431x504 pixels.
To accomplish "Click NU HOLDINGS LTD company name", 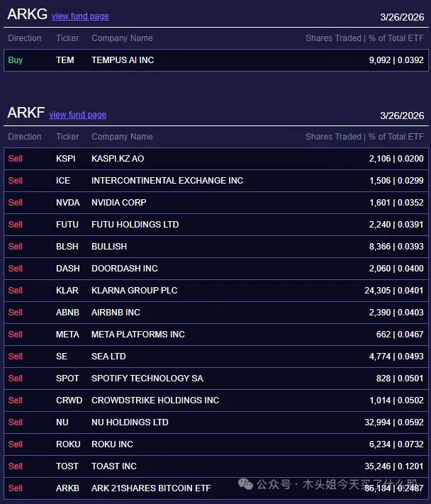I will [x=130, y=422].
